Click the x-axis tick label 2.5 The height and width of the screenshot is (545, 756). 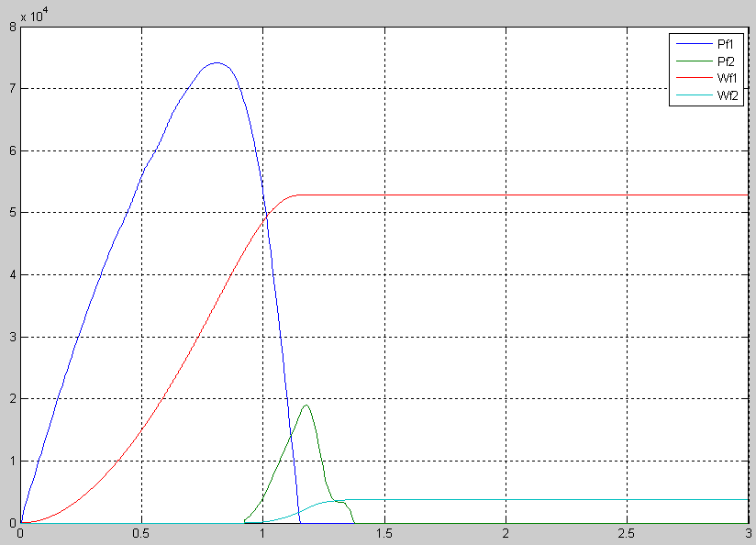(x=627, y=534)
